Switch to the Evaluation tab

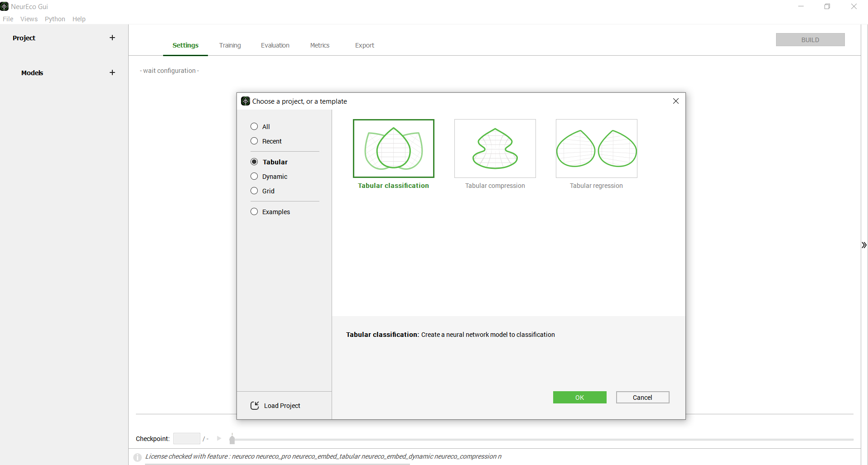pyautogui.click(x=275, y=45)
